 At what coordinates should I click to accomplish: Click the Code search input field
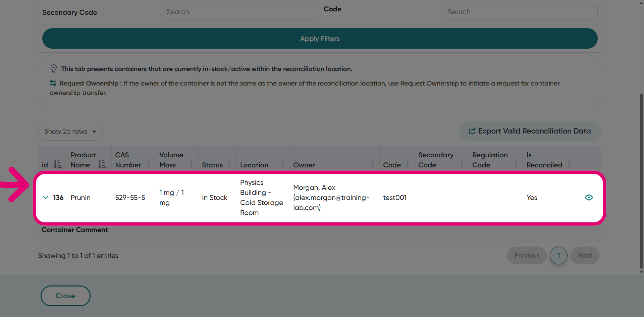(520, 12)
